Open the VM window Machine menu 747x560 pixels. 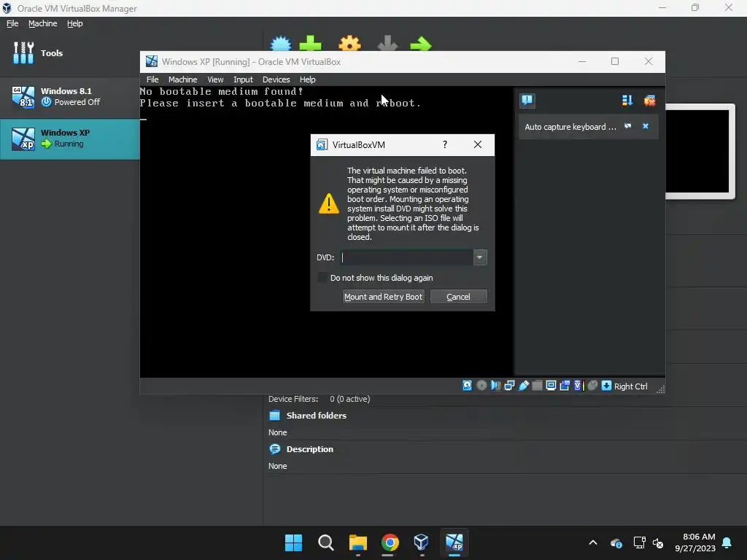point(182,79)
